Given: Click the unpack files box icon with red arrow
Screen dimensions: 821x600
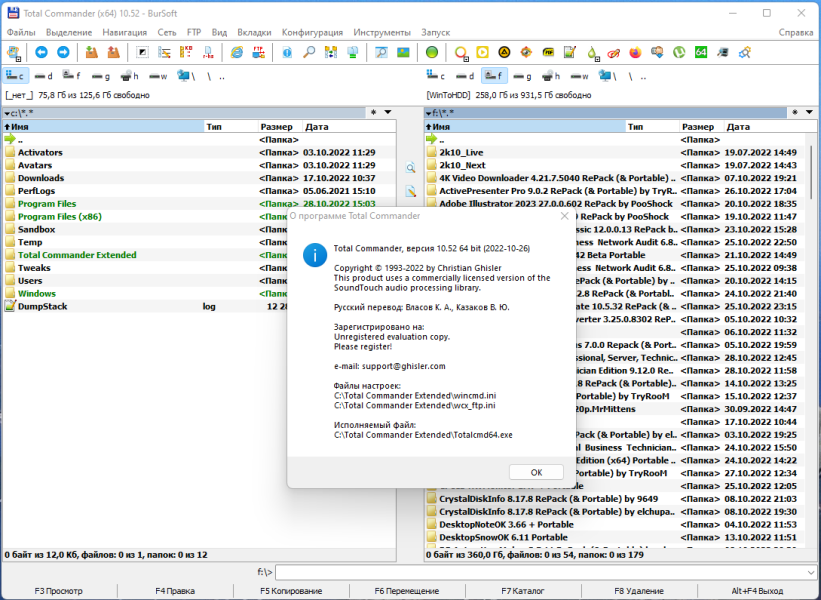Looking at the screenshot, I should [113, 52].
